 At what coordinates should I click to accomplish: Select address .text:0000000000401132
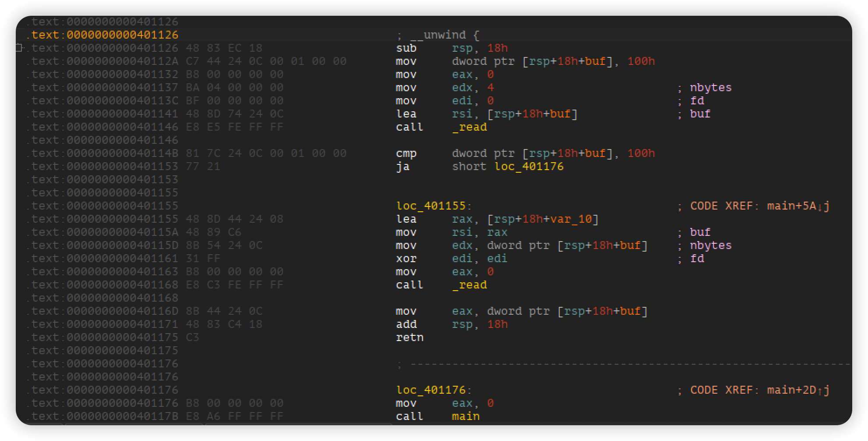(102, 74)
